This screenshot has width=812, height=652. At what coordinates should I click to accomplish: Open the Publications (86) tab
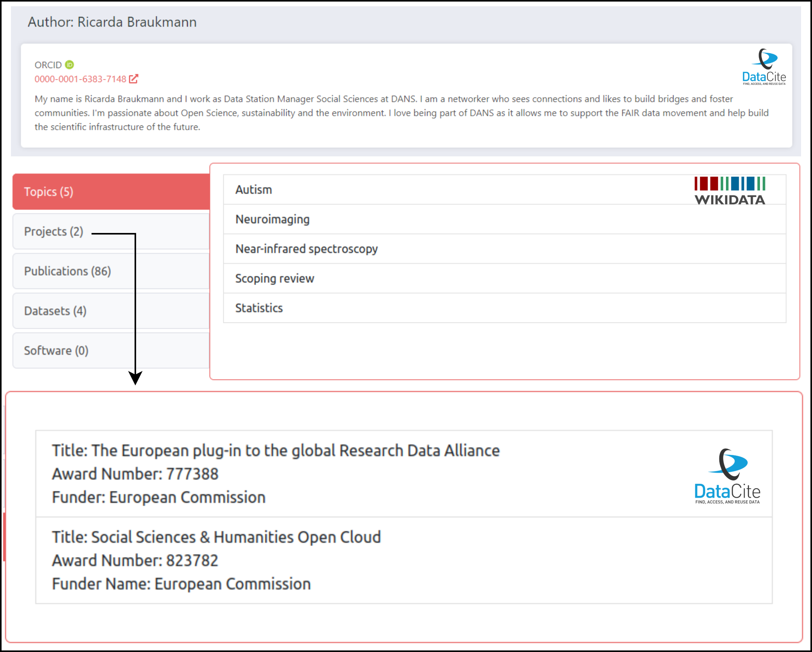click(x=68, y=271)
